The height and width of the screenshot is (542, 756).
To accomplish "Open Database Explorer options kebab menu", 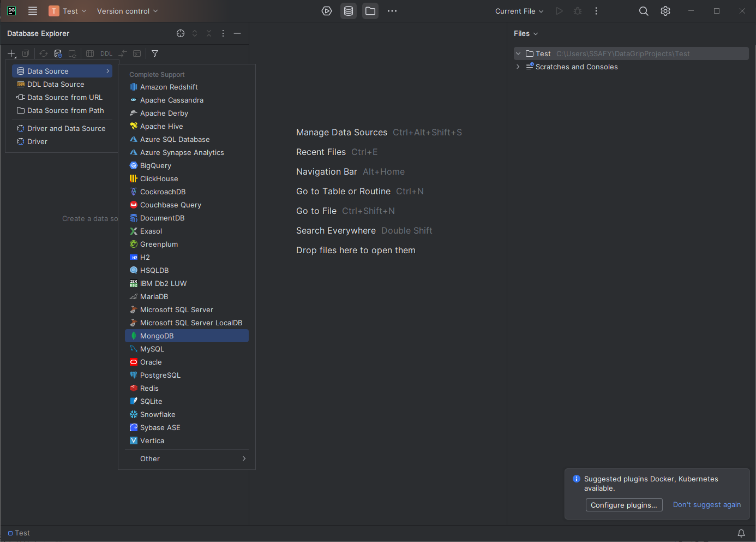I will coord(223,33).
